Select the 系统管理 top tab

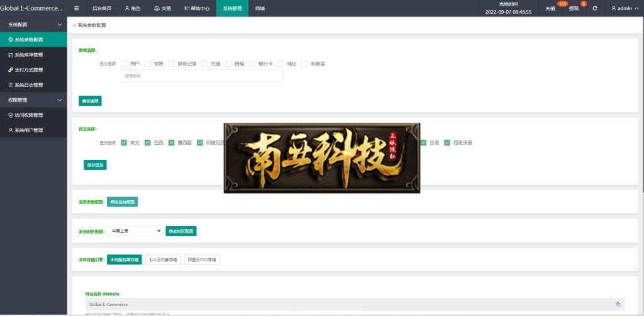click(233, 8)
